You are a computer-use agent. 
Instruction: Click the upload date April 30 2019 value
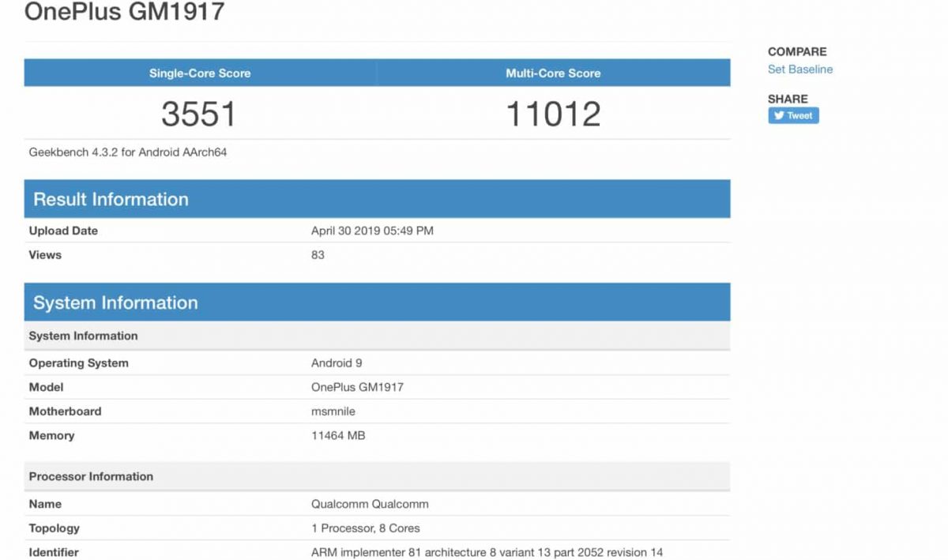click(372, 231)
